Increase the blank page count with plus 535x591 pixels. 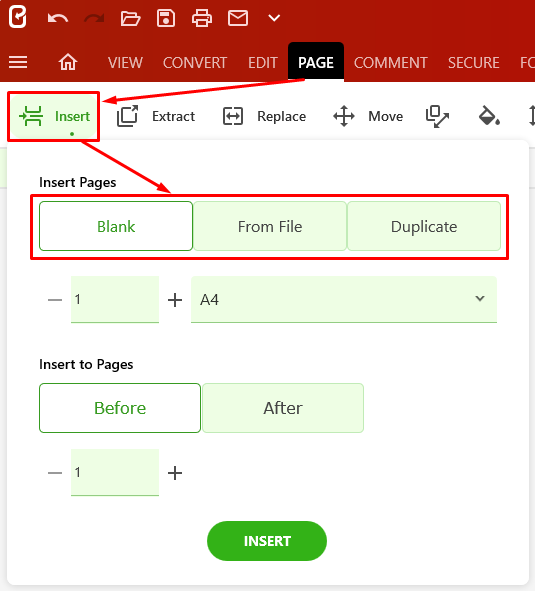pyautogui.click(x=175, y=300)
